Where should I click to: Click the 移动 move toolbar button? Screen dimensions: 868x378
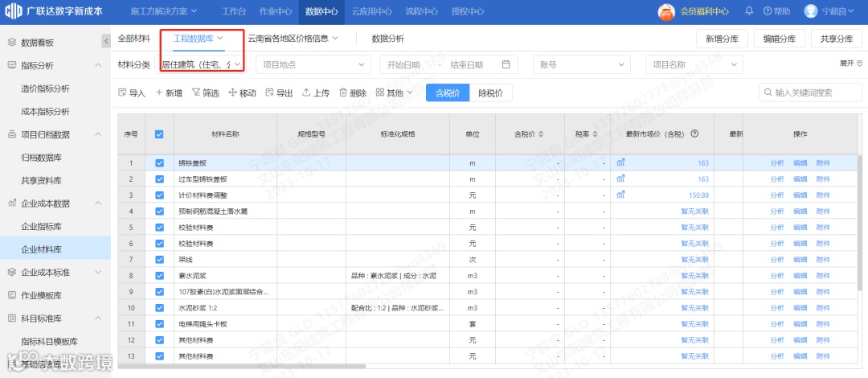click(242, 93)
